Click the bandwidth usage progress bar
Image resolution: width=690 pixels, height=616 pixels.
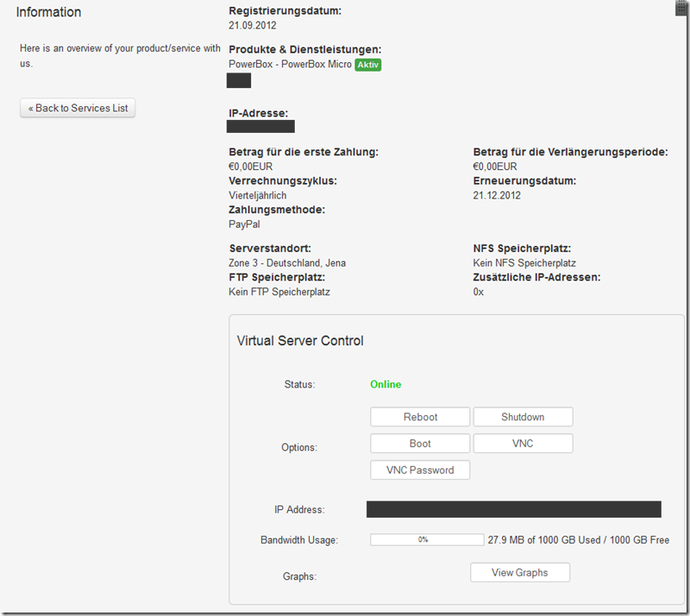tap(427, 539)
